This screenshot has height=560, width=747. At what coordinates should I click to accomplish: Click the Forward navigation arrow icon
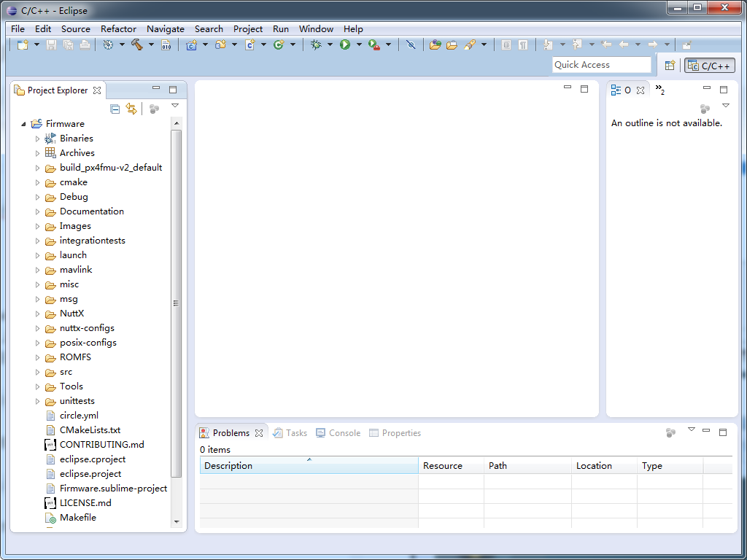pyautogui.click(x=653, y=44)
